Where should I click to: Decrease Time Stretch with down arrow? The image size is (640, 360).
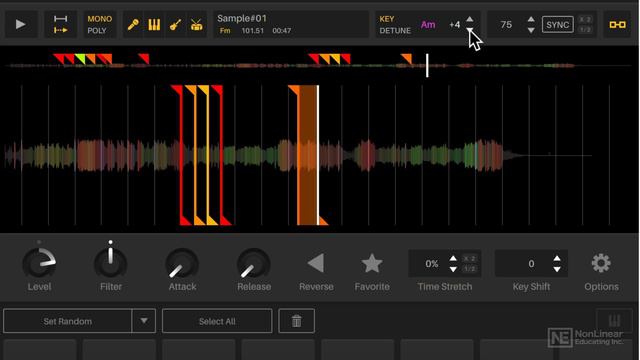coord(453,269)
